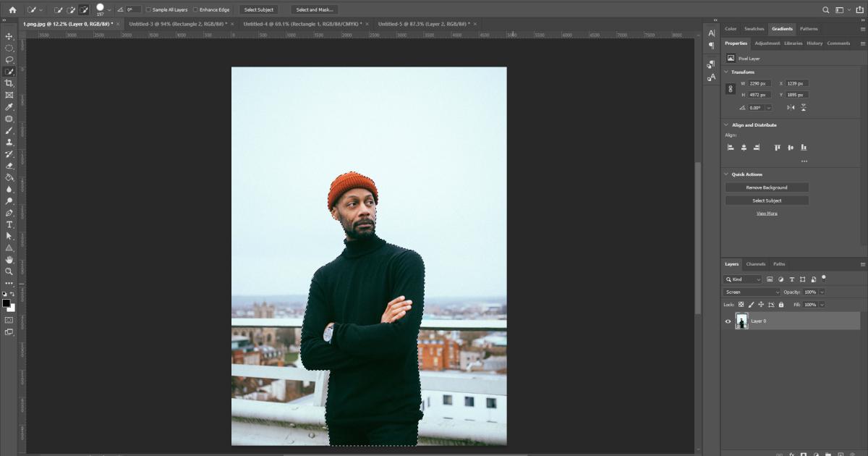Open the Untitled-3 document tab
868x456 pixels.
(x=177, y=24)
